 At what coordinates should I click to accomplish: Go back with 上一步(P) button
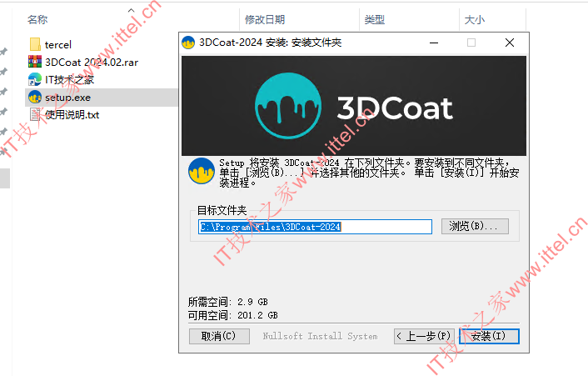coord(424,336)
